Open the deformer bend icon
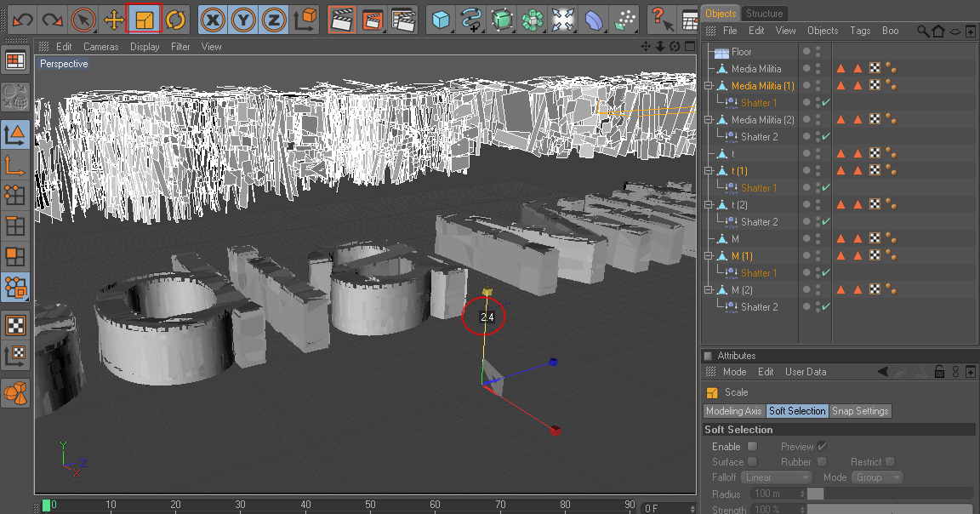The height and width of the screenshot is (514, 980). pyautogui.click(x=593, y=20)
